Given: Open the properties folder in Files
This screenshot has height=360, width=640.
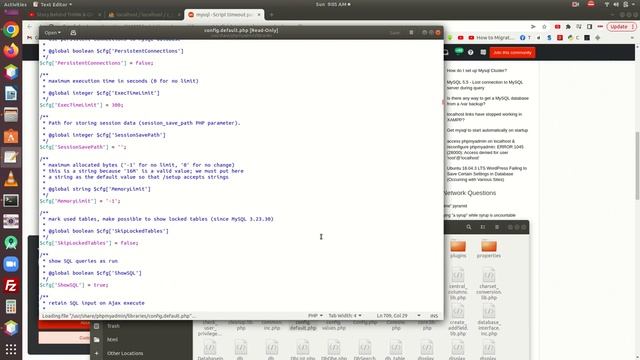Looking at the screenshot, I should click(489, 249).
